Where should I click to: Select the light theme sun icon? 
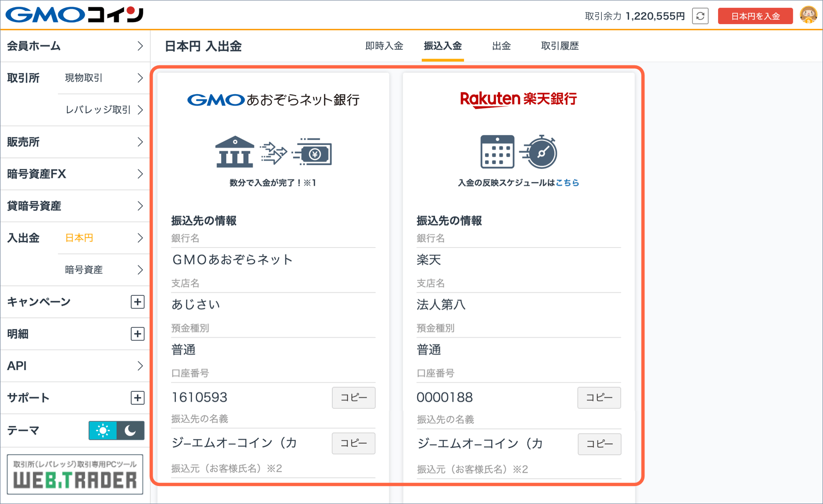click(x=103, y=430)
